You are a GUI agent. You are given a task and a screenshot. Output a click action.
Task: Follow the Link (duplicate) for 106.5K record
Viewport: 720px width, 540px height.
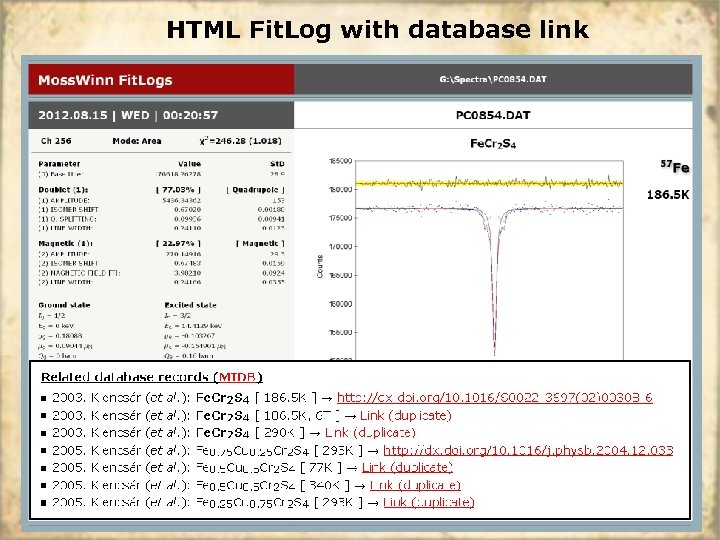point(405,416)
